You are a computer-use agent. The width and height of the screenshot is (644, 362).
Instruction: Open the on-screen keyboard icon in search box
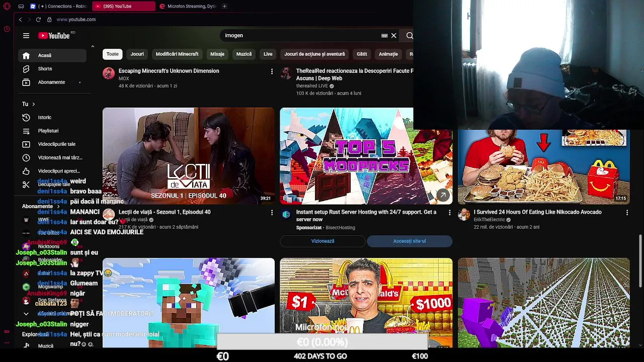pyautogui.click(x=384, y=36)
